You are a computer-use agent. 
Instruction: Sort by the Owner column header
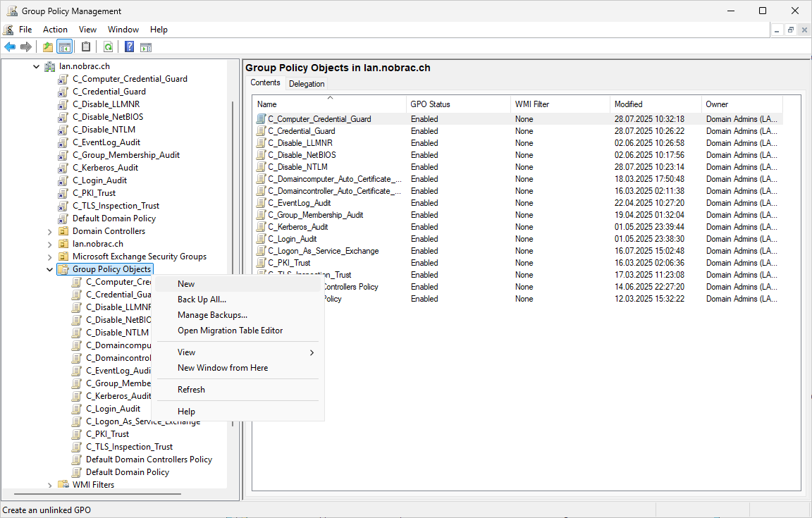[x=742, y=104]
